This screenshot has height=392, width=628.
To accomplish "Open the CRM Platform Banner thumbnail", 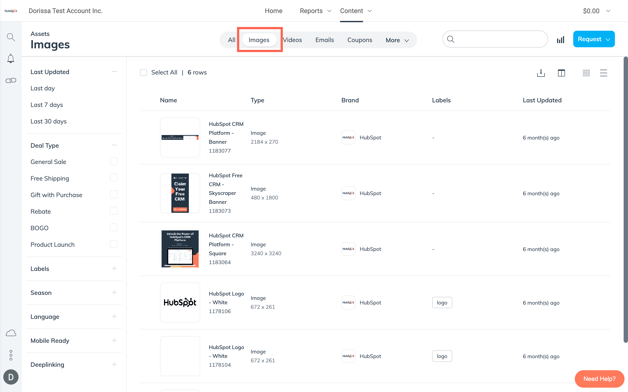I will point(180,137).
